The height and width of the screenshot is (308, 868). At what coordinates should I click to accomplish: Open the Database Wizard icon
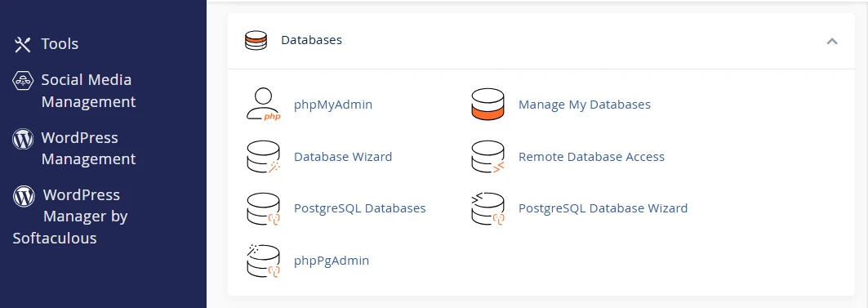(x=263, y=157)
